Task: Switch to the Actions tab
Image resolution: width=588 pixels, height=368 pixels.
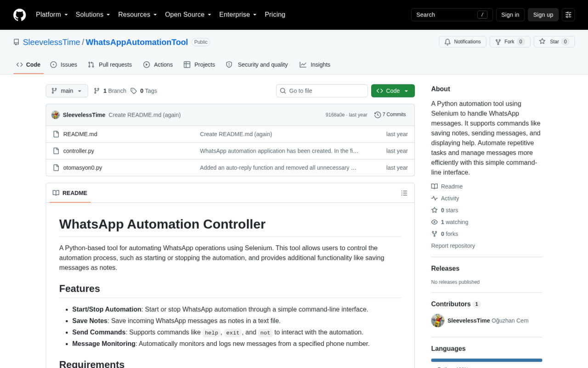Action: (158, 65)
